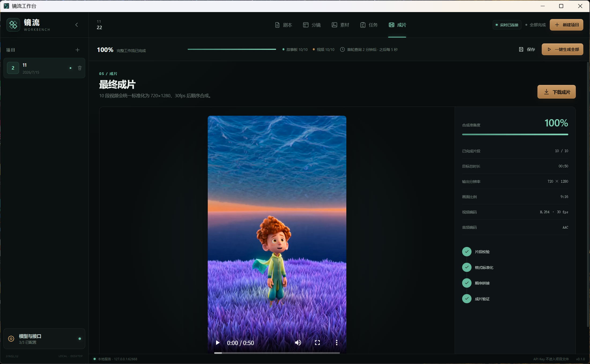
Task: Click the 镜流 Workbench logo icon
Action: point(13,25)
